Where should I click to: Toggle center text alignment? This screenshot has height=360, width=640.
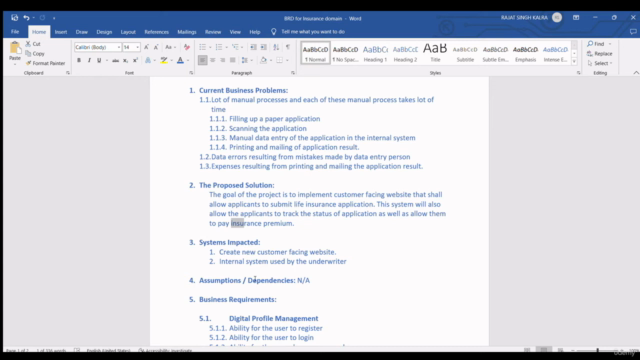coord(213,60)
